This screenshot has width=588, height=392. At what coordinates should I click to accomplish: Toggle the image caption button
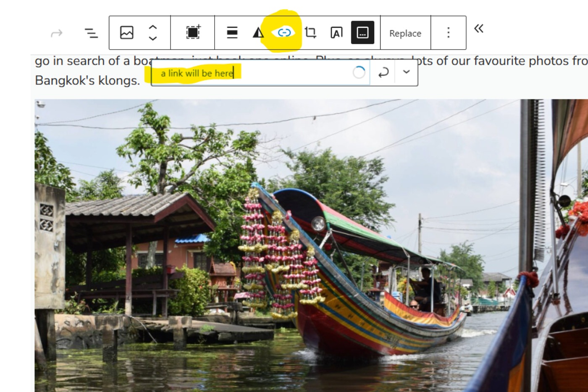coord(362,32)
